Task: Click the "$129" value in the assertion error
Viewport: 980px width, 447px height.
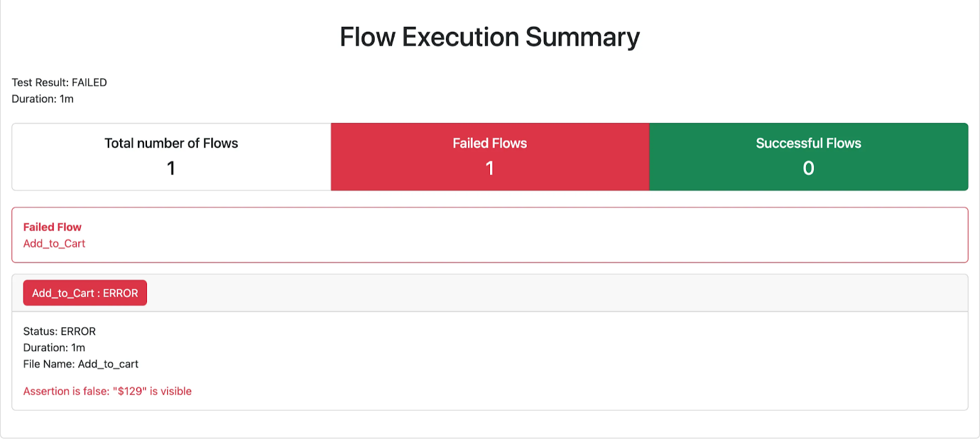Action: [x=130, y=391]
